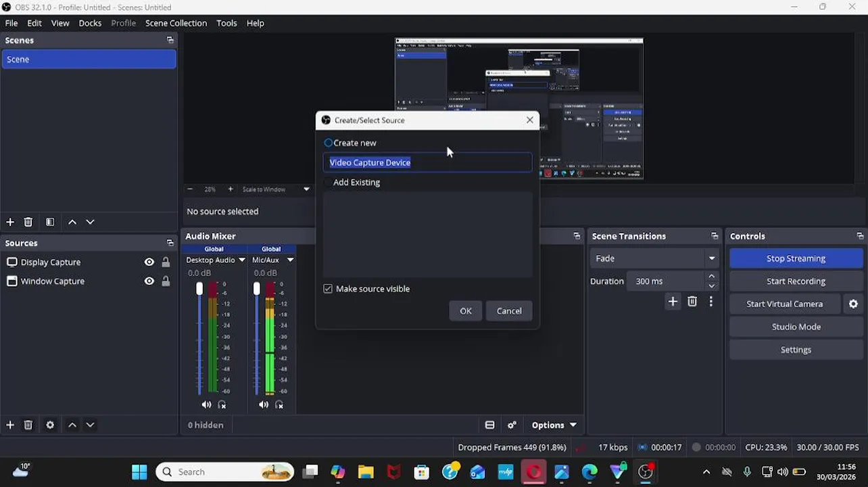Add a new scene with the plus icon
Image resolution: width=868 pixels, height=487 pixels.
click(x=10, y=222)
